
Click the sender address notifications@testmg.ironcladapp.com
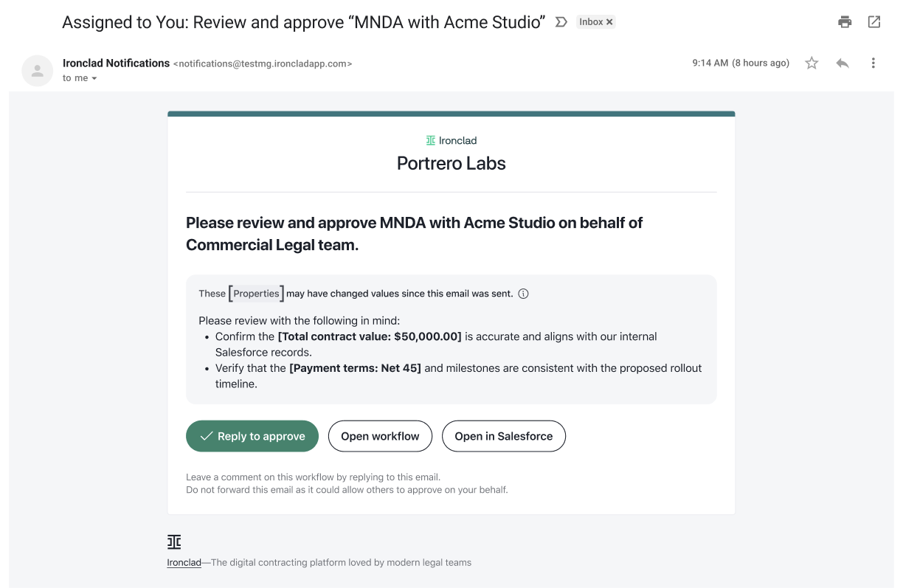[x=263, y=64]
